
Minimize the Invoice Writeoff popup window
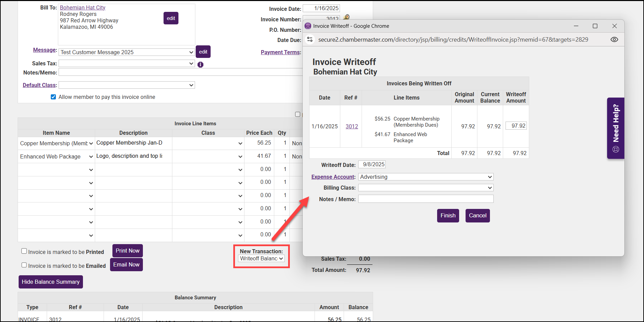click(x=576, y=26)
